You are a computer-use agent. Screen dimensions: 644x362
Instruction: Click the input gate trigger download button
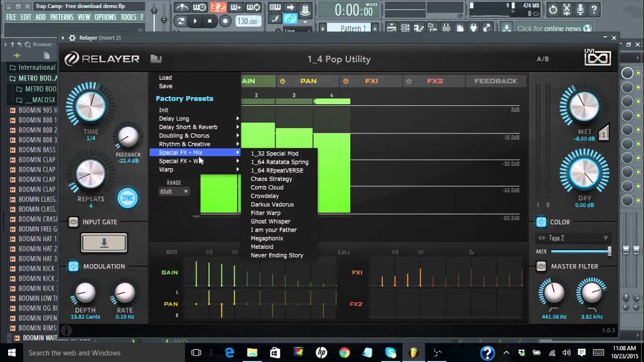[104, 243]
